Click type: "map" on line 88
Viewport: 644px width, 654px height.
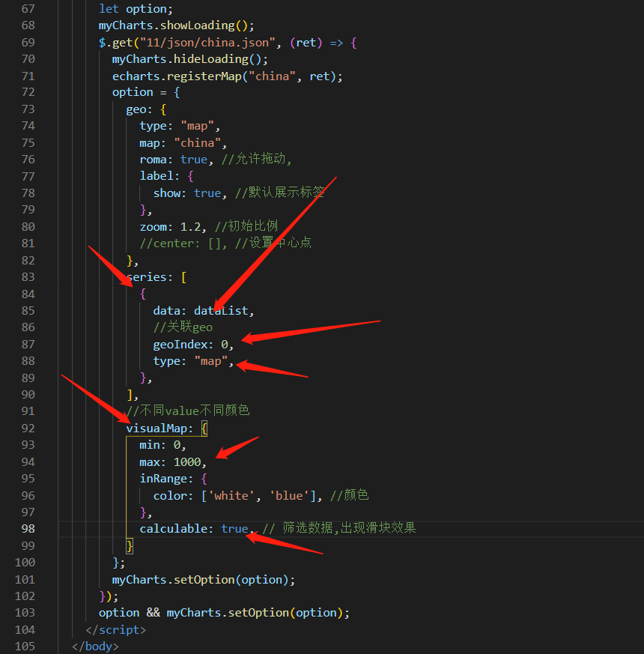[193, 361]
